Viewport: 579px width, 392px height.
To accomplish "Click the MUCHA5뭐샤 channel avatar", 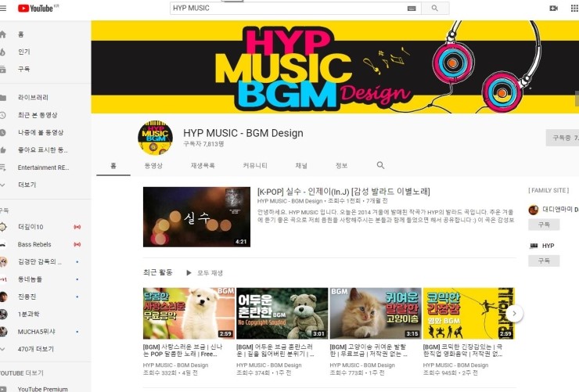I will tap(3, 332).
